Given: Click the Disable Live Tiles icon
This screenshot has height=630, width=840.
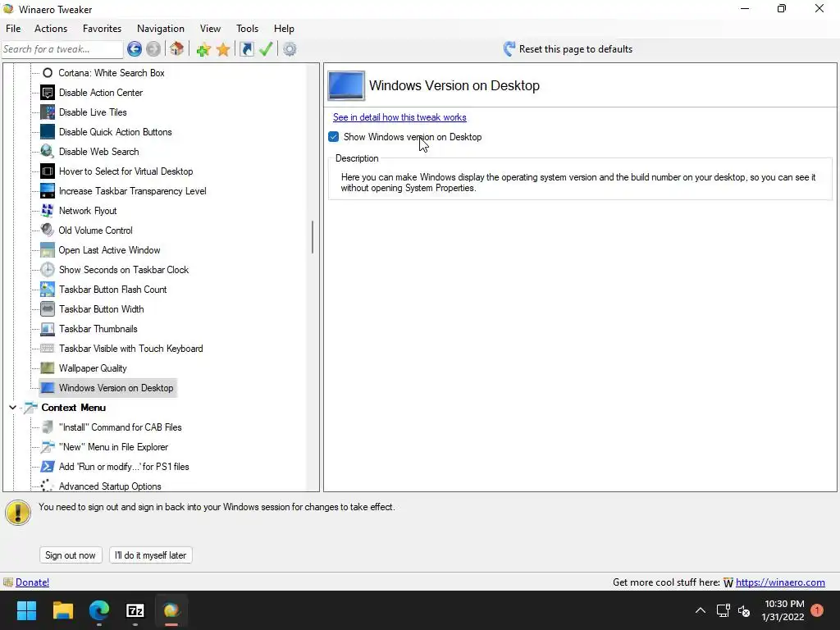Looking at the screenshot, I should tap(48, 112).
